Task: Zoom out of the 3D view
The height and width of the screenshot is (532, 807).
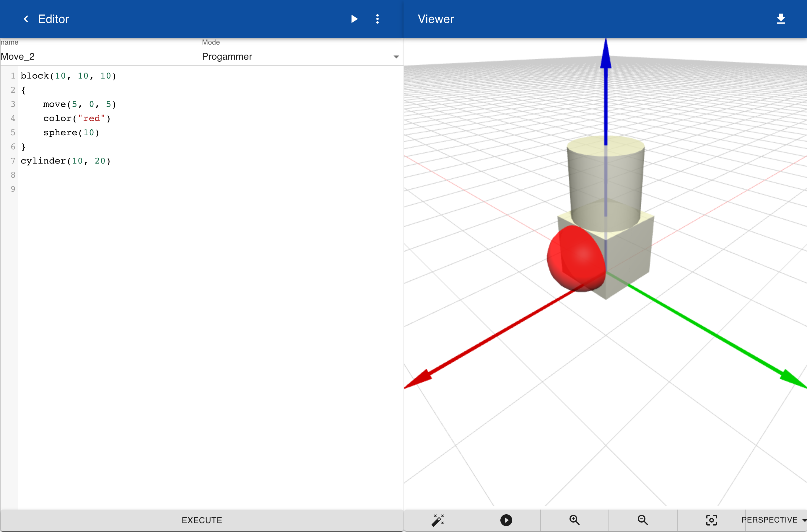Action: tap(643, 520)
